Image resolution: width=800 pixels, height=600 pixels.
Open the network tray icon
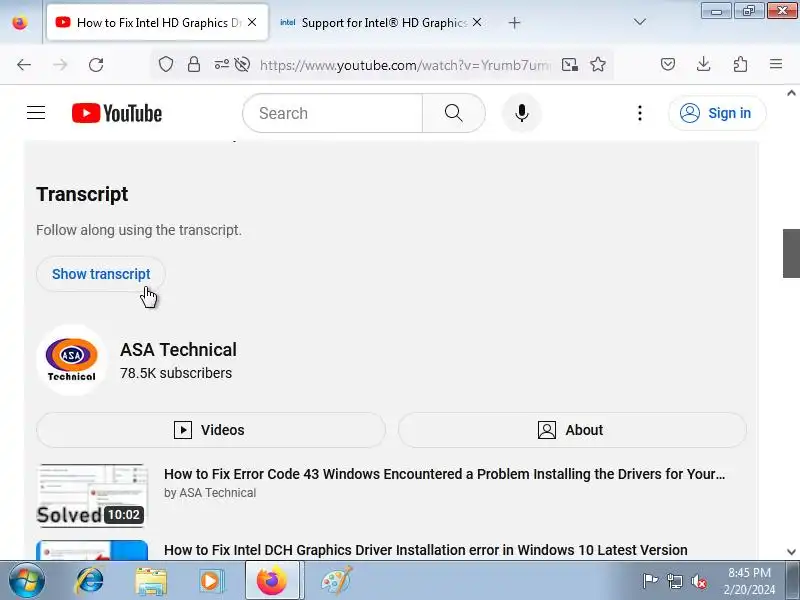pos(674,581)
